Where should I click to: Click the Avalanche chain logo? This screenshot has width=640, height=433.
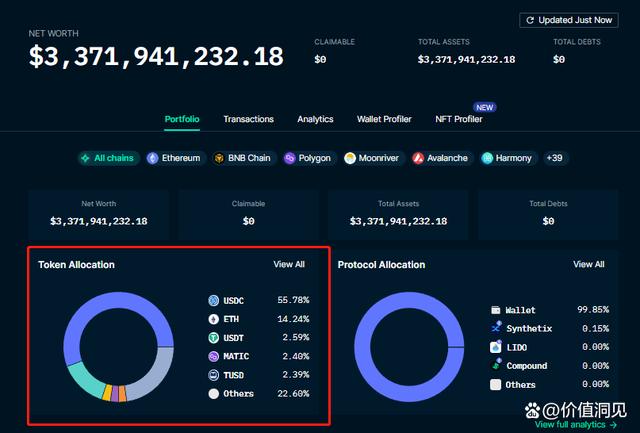pos(418,158)
